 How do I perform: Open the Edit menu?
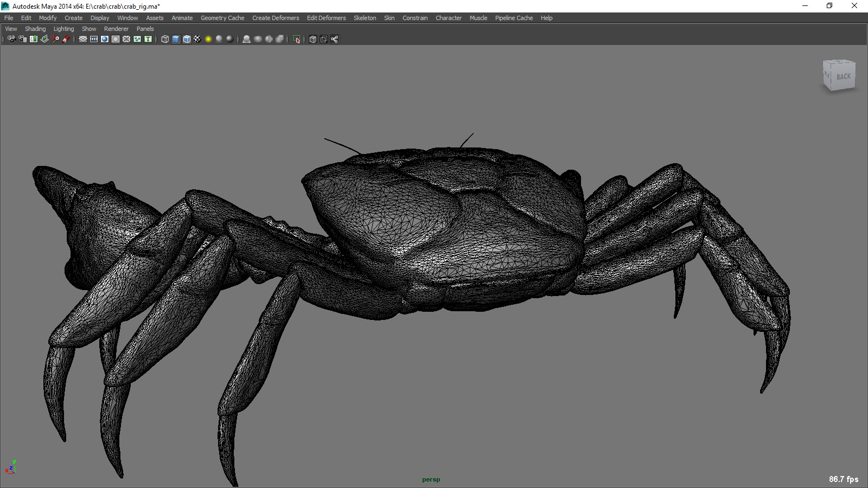coord(26,18)
